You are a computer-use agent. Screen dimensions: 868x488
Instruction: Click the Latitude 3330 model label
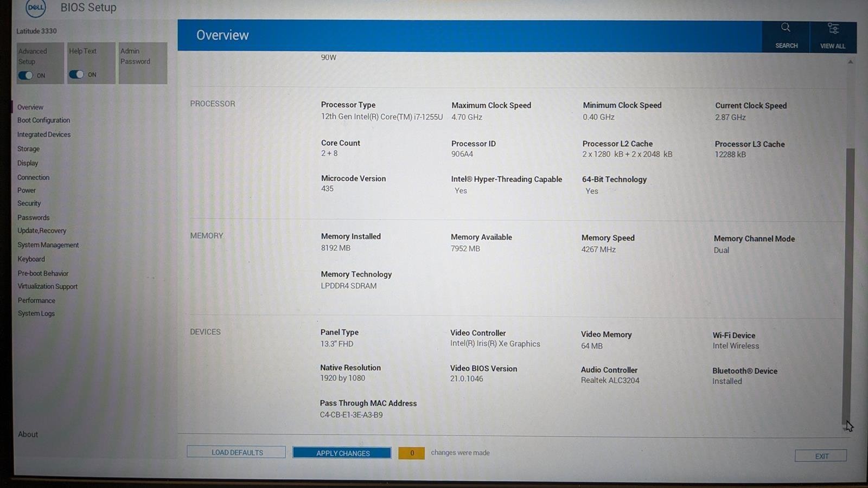tap(36, 31)
